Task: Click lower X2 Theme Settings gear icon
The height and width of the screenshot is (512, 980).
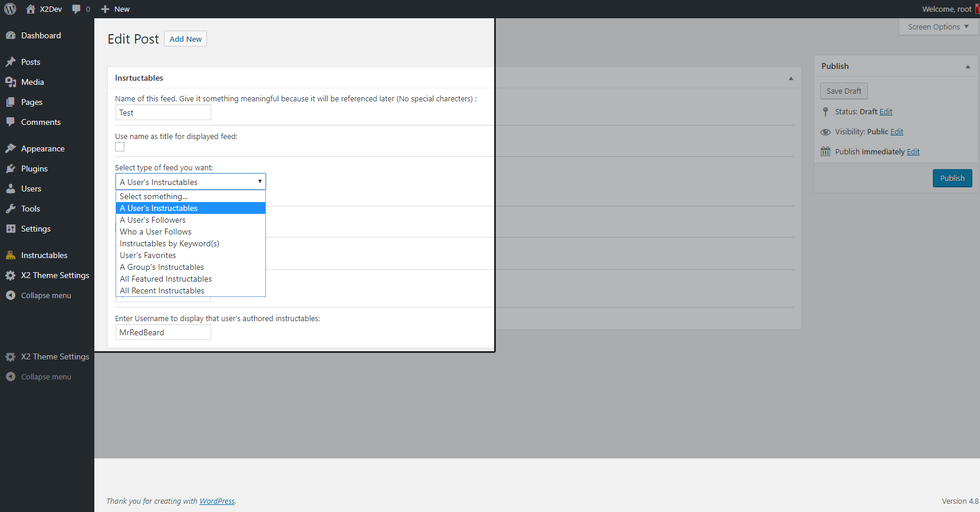Action: tap(11, 356)
